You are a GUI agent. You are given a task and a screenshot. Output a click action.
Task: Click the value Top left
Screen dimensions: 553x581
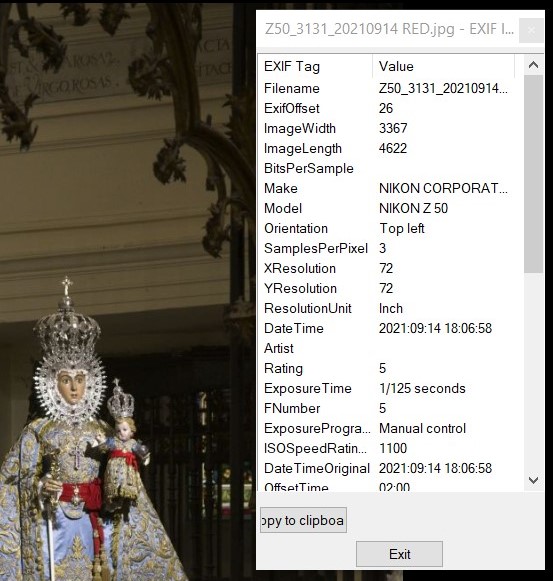click(402, 229)
